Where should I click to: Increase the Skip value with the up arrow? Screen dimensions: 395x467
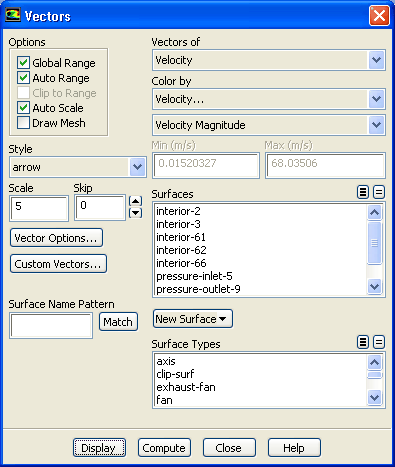point(135,201)
